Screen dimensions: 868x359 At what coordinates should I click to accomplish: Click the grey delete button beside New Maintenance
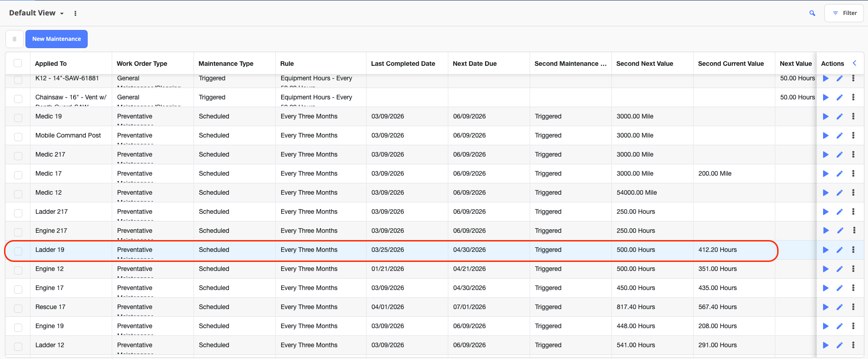[x=15, y=39]
